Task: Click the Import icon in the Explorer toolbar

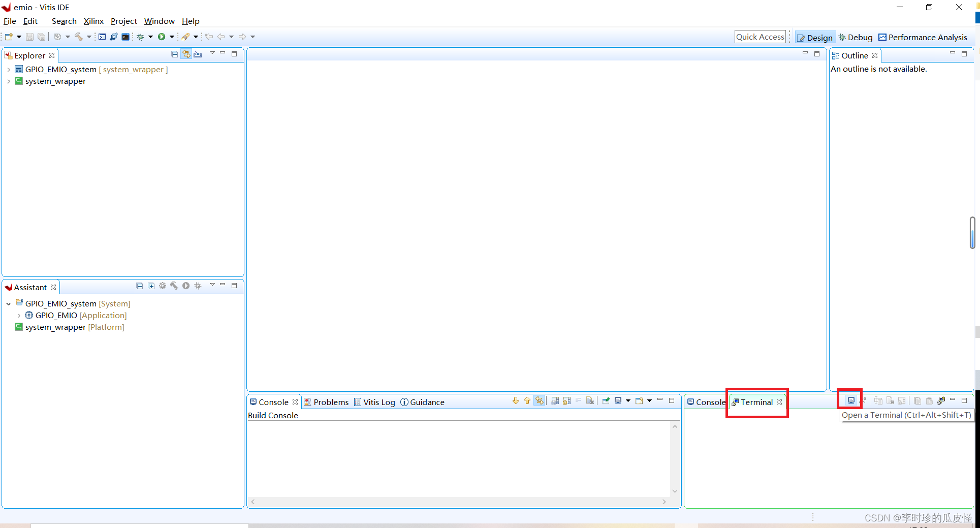Action: coord(198,54)
